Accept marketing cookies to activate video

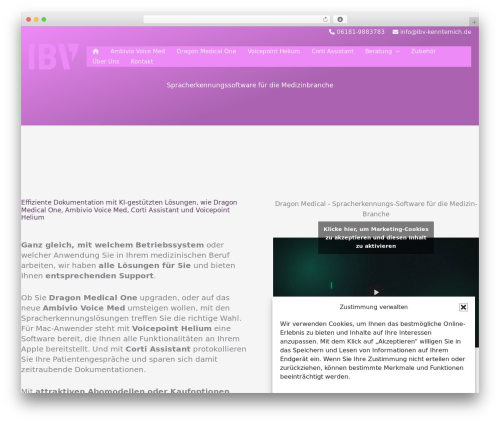376,238
